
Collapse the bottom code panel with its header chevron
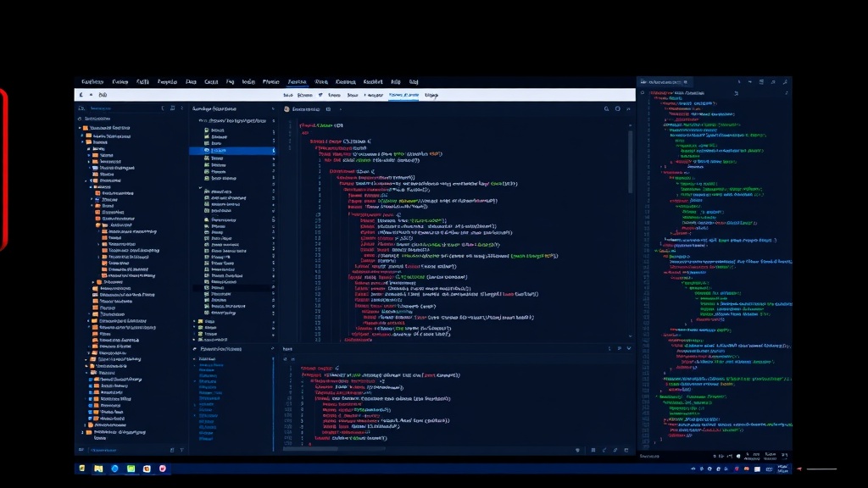[628, 348]
